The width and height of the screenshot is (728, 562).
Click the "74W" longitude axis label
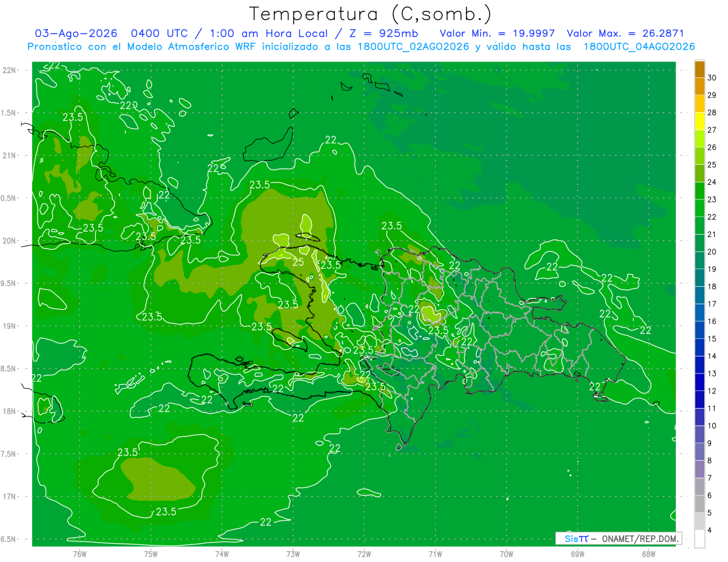222,554
